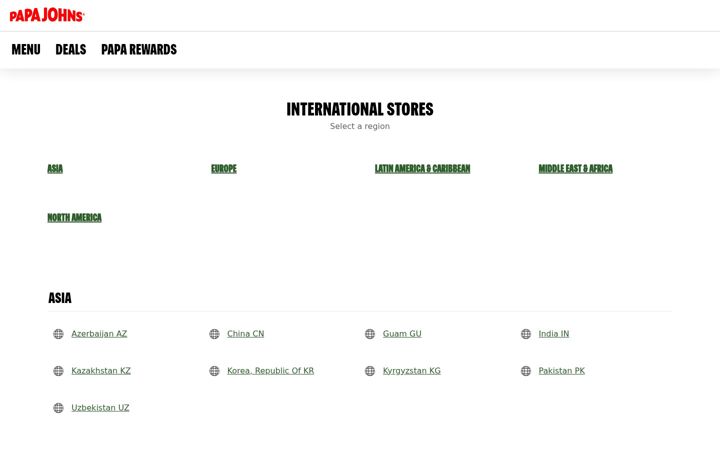Select the North America region link
Image resolution: width=720 pixels, height=450 pixels.
click(74, 218)
